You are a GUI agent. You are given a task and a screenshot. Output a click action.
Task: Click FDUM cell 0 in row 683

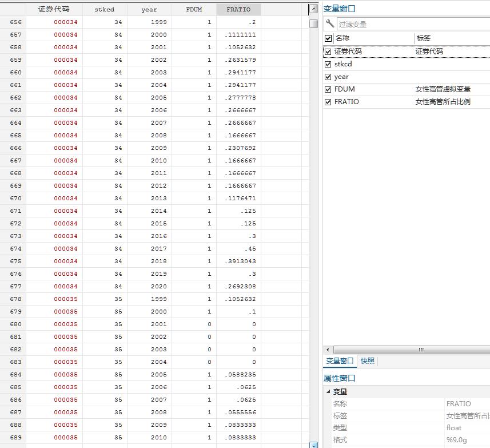[194, 362]
